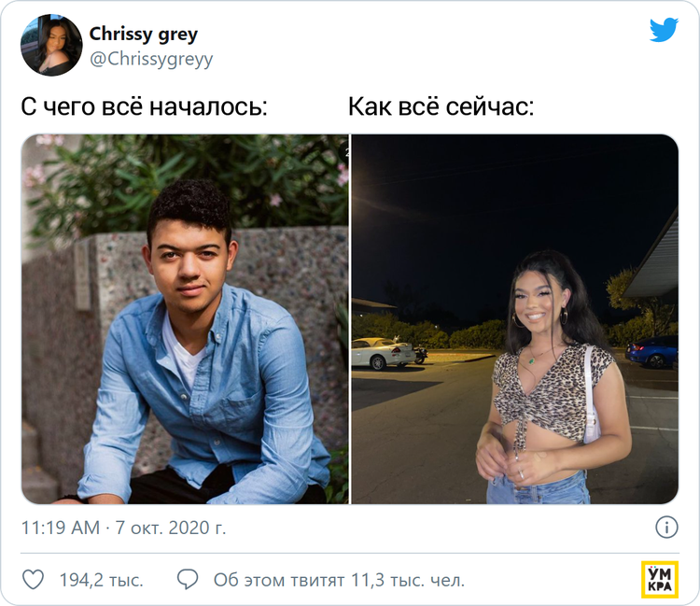Viewport: 700px width, 606px height.
Task: Open the @Chrissygreyy handle link
Action: (x=151, y=59)
